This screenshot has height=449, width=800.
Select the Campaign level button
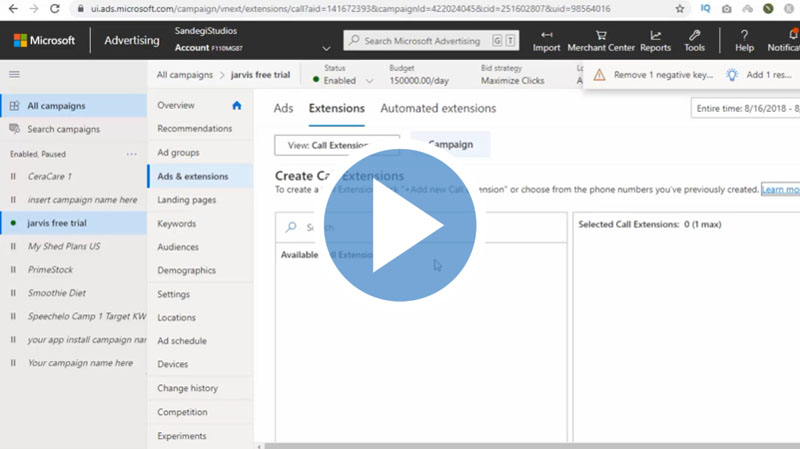pos(451,144)
